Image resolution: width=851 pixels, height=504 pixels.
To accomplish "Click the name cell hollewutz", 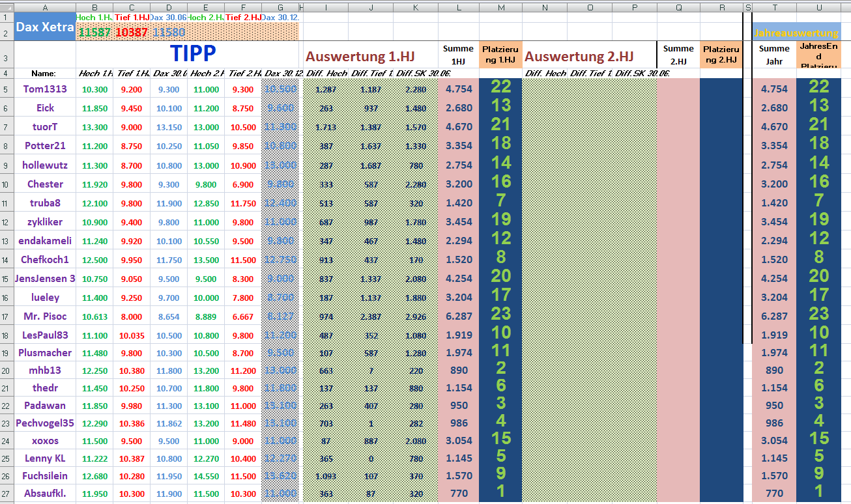I will pos(45,165).
